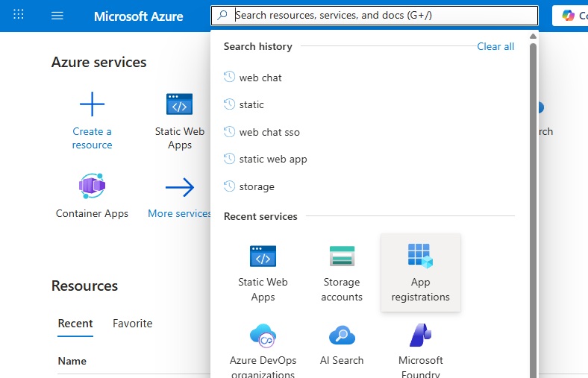Click the Create a resource plus icon
The height and width of the screenshot is (378, 588).
(x=92, y=105)
